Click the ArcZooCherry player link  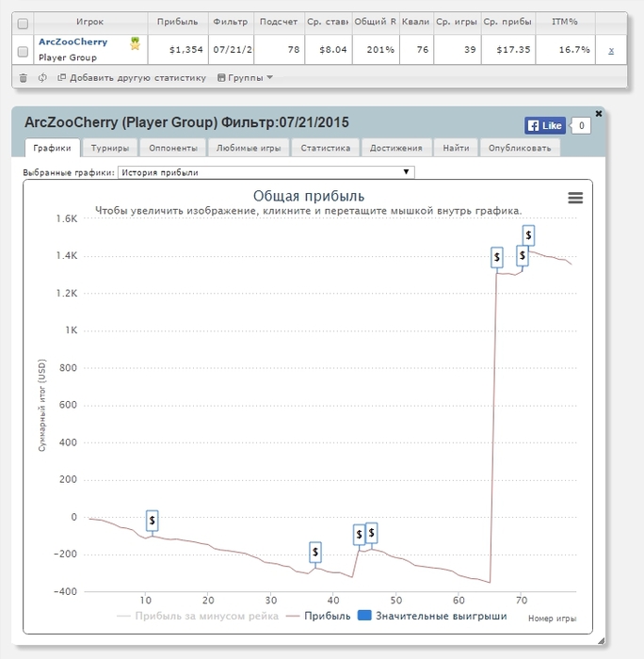tap(73, 41)
